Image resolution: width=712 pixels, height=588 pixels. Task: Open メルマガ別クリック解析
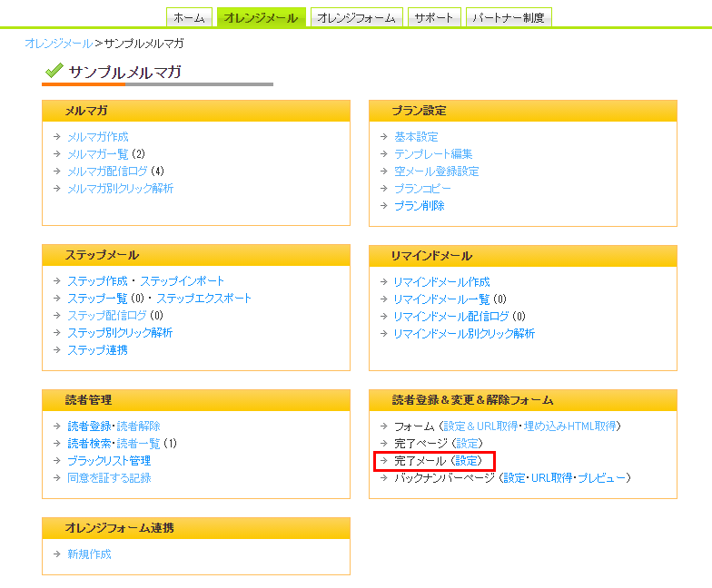[120, 189]
